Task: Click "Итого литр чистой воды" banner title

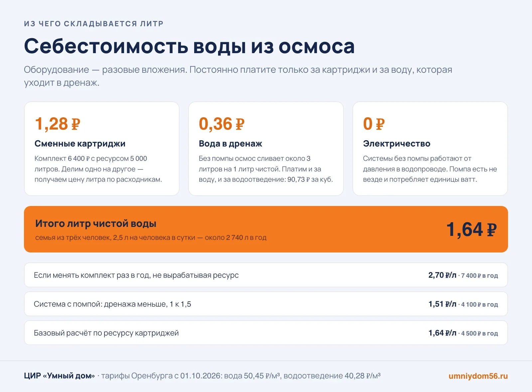Action: [x=96, y=224]
